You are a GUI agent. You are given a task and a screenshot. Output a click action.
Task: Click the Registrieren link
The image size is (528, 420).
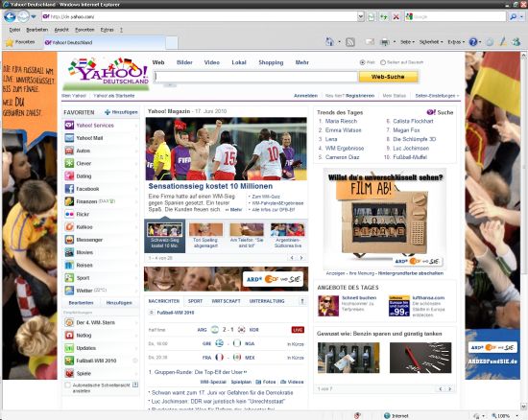coord(360,96)
